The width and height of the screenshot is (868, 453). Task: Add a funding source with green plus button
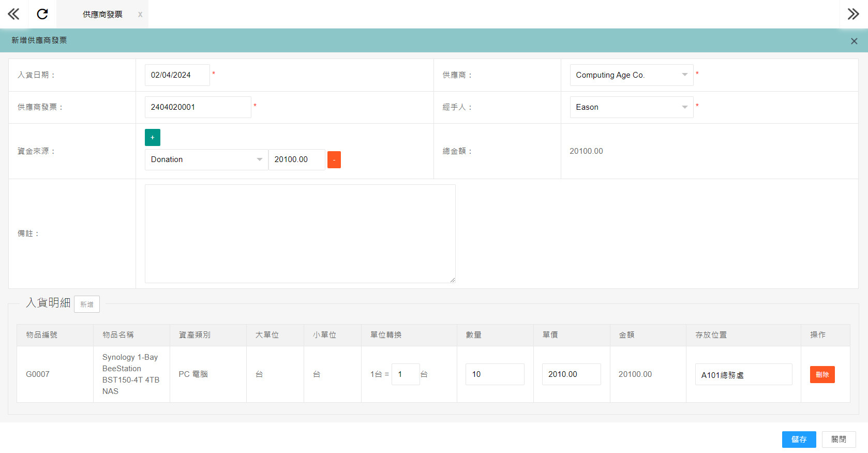(153, 138)
